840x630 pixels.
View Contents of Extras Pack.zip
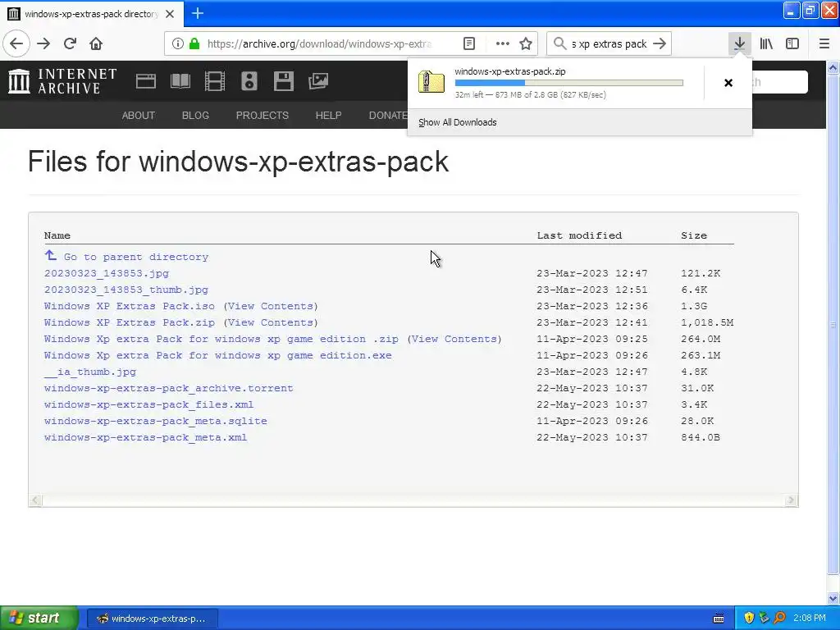(x=271, y=322)
